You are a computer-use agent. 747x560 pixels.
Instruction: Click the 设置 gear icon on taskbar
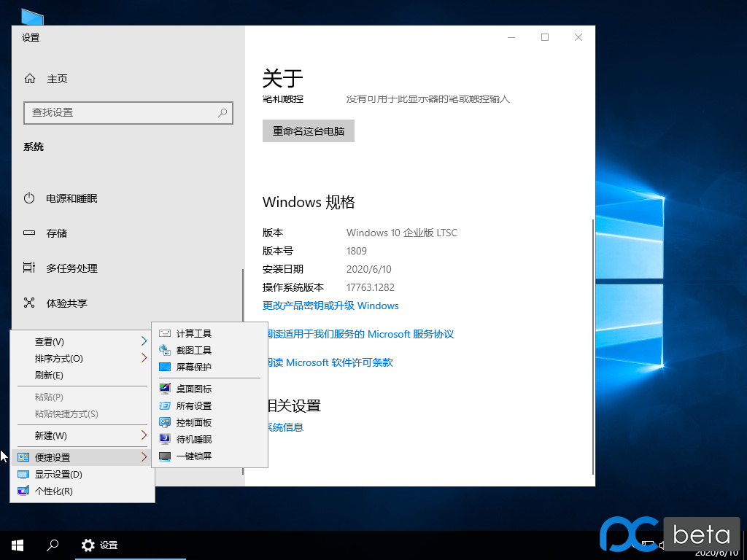[x=88, y=545]
